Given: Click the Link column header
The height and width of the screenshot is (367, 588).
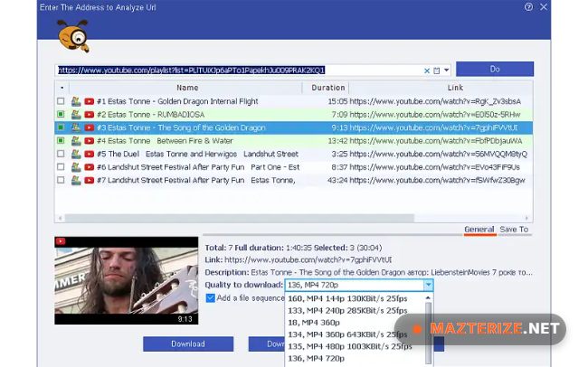Looking at the screenshot, I should 455,88.
